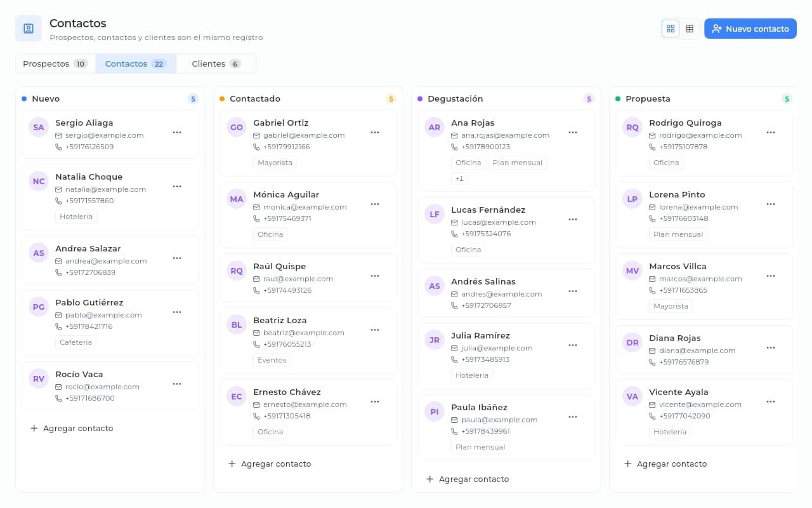Screen dimensions: 812x508
Task: Click the three-dot icon for Andrés Salinas
Action: [x=573, y=291]
